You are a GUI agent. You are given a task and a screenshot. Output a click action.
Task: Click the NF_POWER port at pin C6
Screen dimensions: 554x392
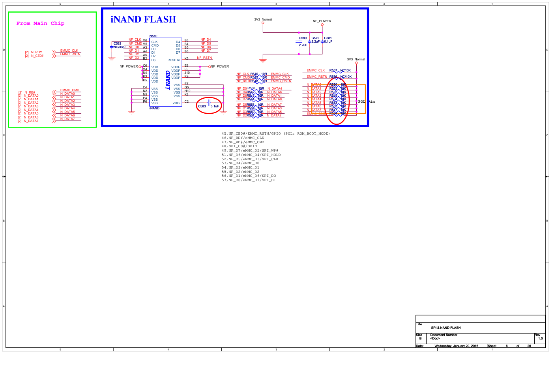point(140,67)
